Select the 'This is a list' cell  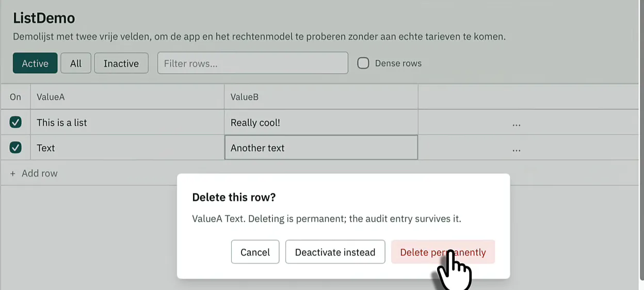(x=127, y=122)
